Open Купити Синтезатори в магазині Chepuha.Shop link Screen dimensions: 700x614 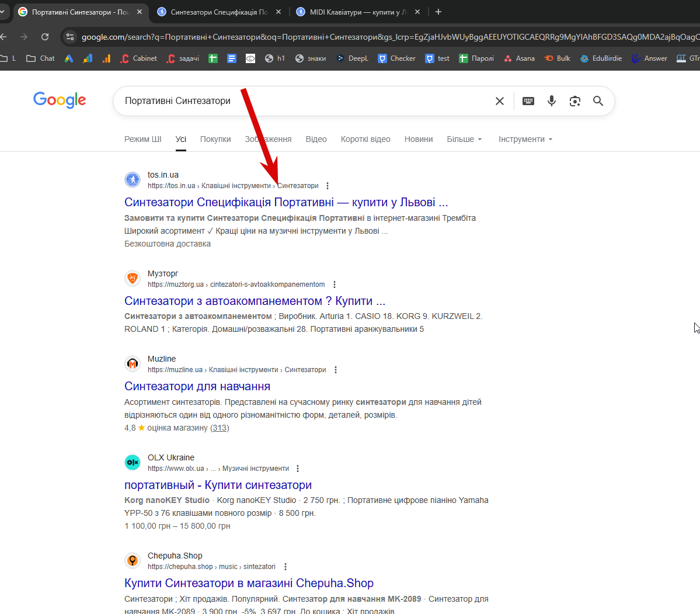(249, 583)
